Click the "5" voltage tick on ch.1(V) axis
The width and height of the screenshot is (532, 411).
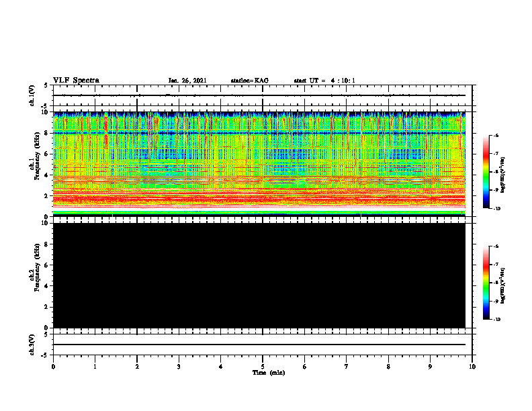coord(46,86)
